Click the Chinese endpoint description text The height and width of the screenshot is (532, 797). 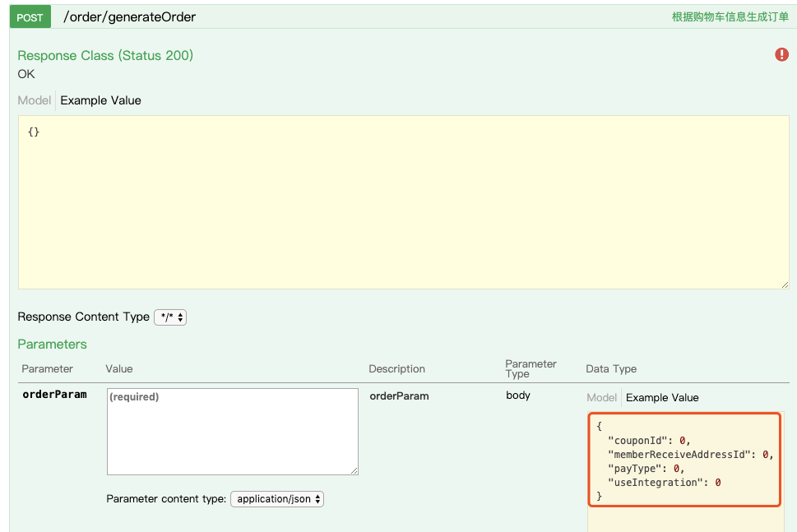(730, 16)
